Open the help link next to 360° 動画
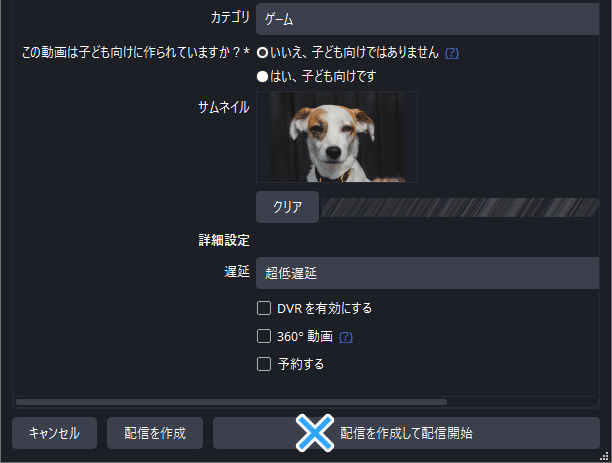 [x=346, y=337]
